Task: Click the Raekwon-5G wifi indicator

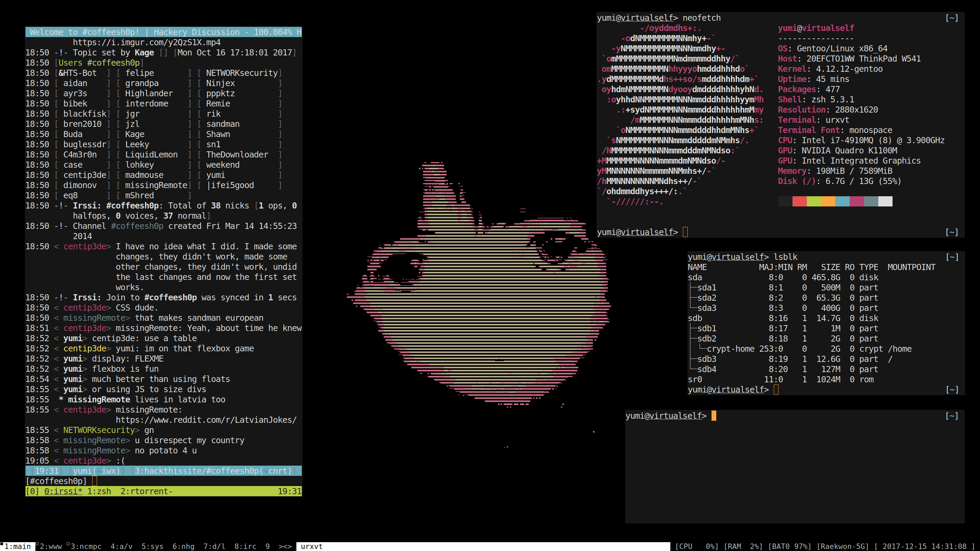Action: [843, 547]
